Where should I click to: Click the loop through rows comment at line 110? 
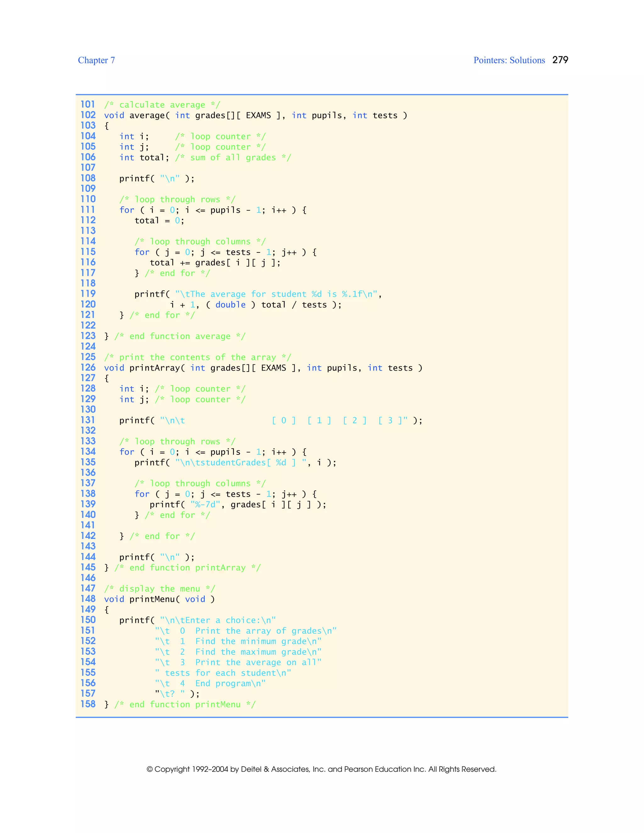click(177, 200)
